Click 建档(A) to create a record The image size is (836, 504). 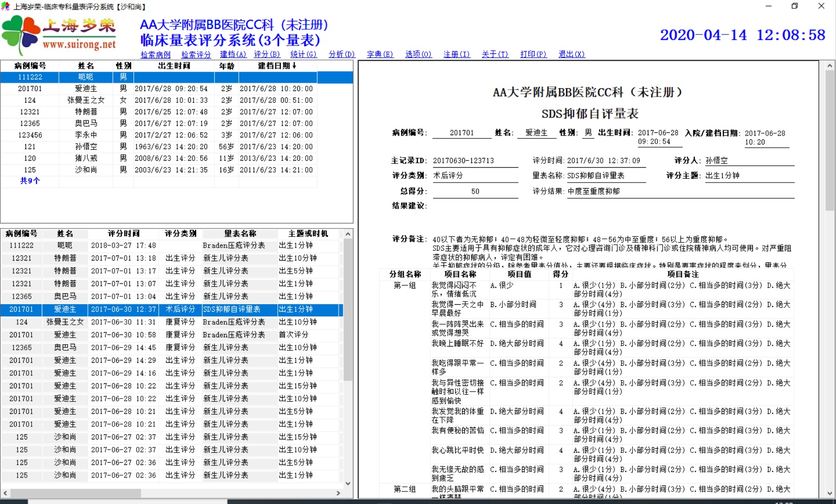pyautogui.click(x=233, y=54)
